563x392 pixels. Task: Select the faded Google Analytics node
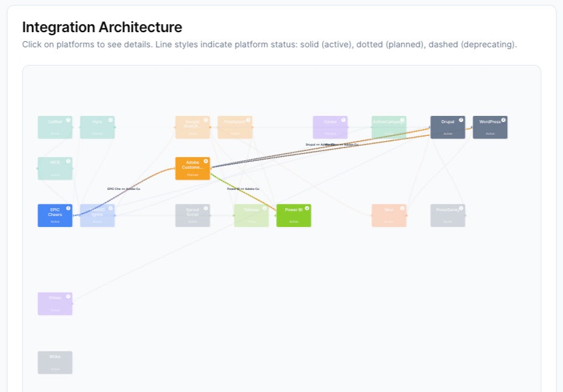(192, 127)
